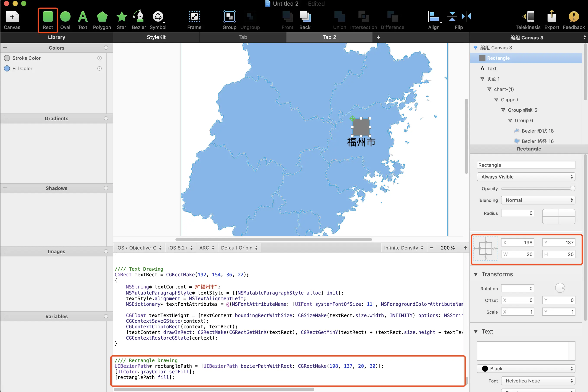Switch to the first Tab
Screen dimensions: 588x392
(x=243, y=37)
